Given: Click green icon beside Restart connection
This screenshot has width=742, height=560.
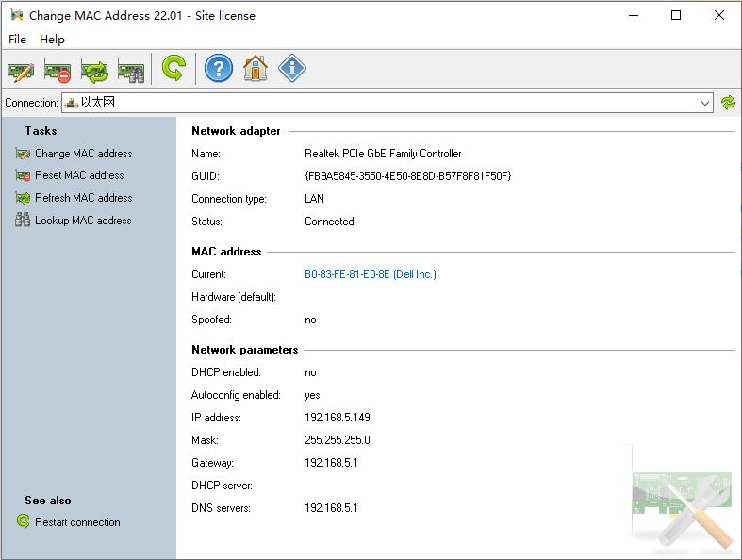Looking at the screenshot, I should point(23,521).
